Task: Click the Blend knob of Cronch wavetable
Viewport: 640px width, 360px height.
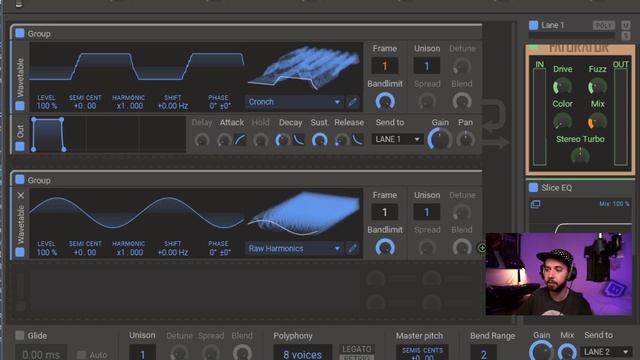Action: tap(462, 101)
